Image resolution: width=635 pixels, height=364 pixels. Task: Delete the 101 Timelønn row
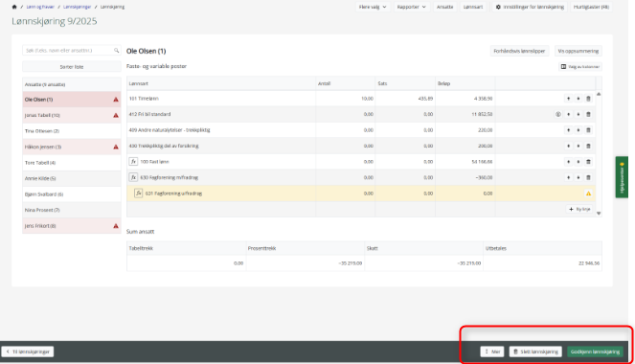point(588,99)
